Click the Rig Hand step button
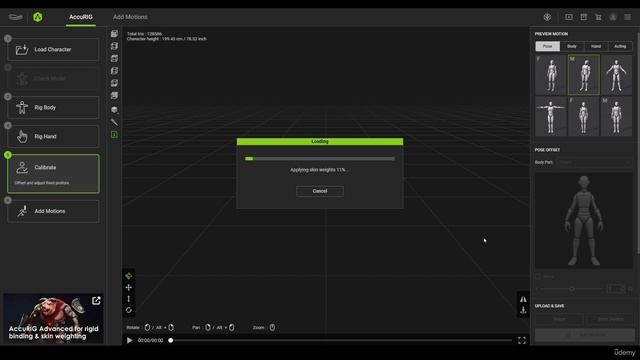Image resolution: width=640 pixels, height=360 pixels. click(x=53, y=136)
